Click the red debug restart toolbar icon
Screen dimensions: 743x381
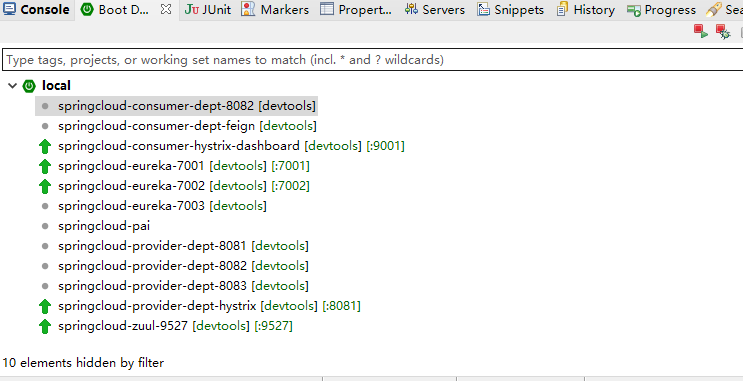click(x=723, y=32)
